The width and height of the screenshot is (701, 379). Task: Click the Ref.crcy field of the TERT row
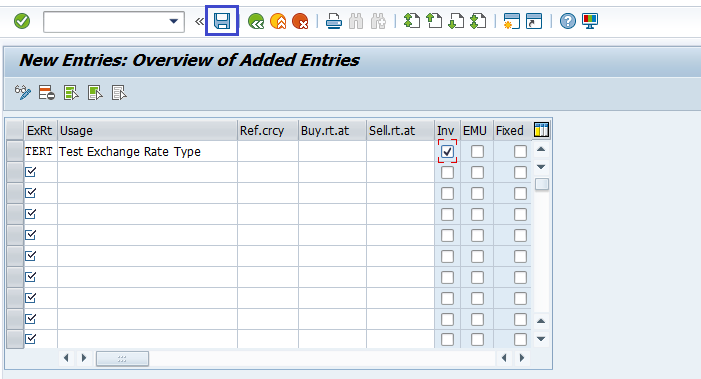pos(267,152)
